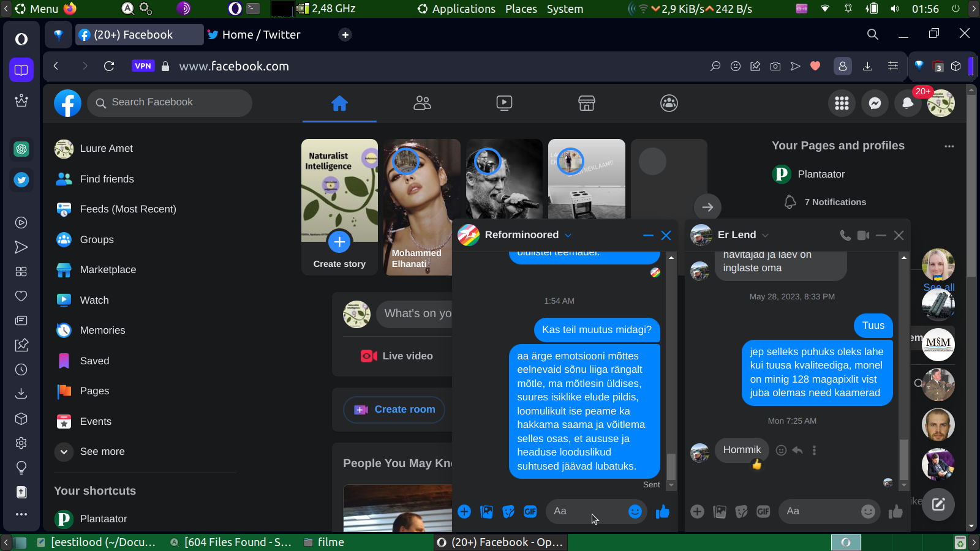980x551 pixels.
Task: Click the Search Facebook field
Action: pos(170,103)
